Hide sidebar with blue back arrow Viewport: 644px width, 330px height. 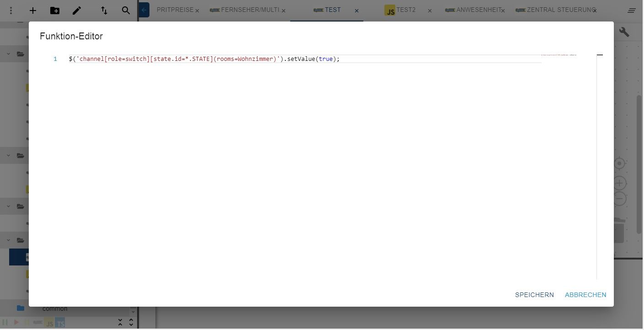144,10
